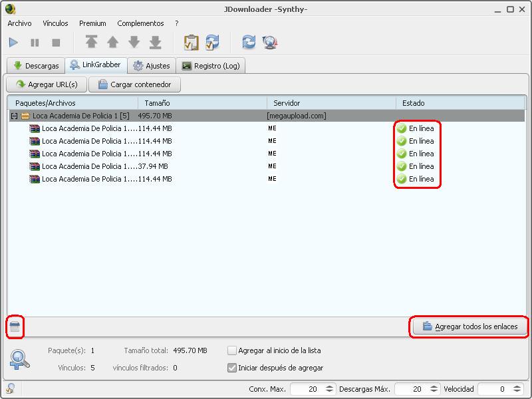Show the Registro (Log) tab
532x399 pixels.
pos(211,65)
